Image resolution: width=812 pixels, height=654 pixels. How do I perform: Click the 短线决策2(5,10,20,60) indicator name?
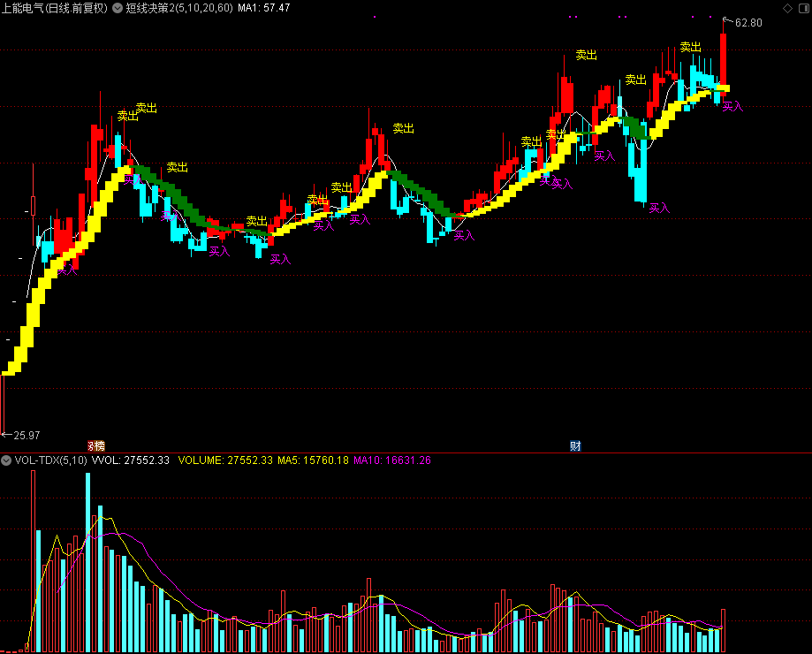pos(179,8)
